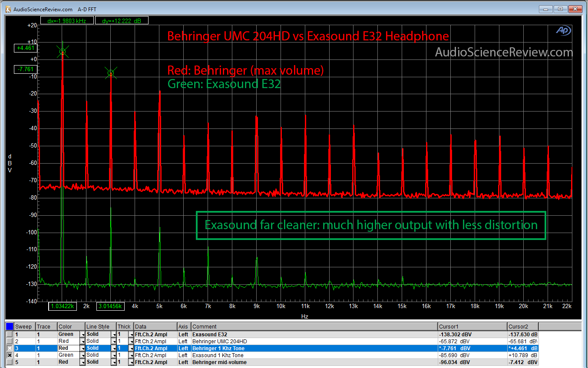Click the -96.034 dBV Cursor1 cell

472,362
